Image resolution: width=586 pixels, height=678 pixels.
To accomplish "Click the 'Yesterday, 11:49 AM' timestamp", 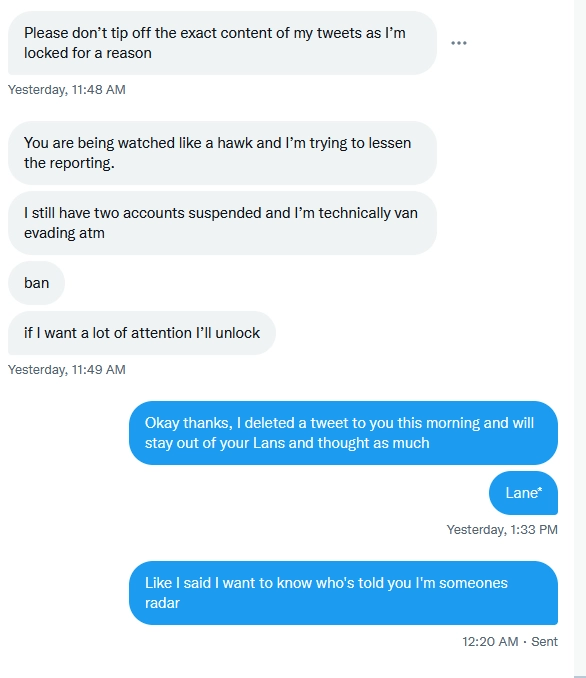I will [x=67, y=370].
